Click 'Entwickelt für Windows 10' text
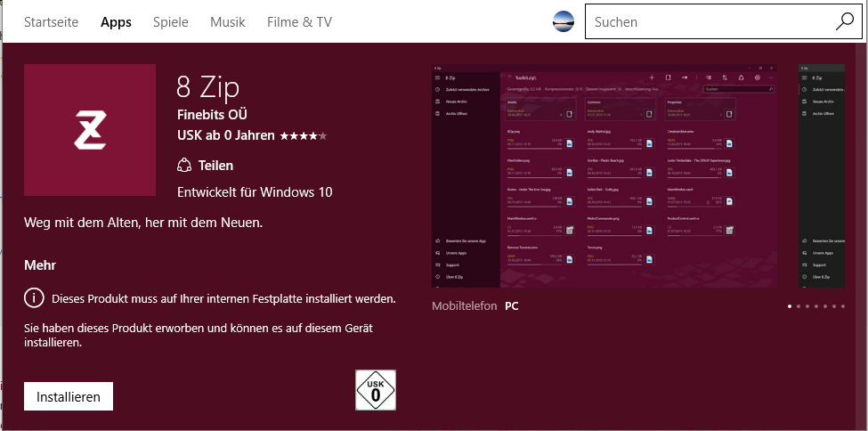The width and height of the screenshot is (868, 431). (x=255, y=192)
